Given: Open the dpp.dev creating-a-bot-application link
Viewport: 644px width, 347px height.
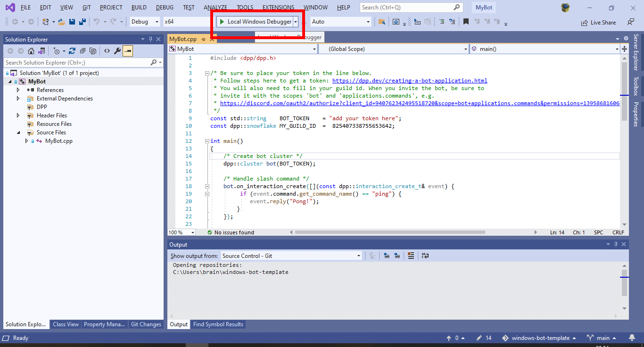Looking at the screenshot, I should click(409, 81).
